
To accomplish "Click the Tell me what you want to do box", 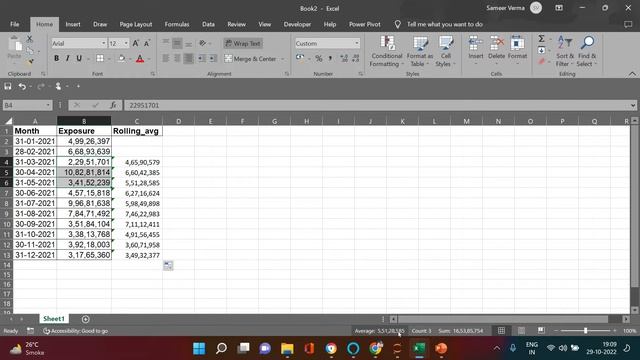I will coord(444,24).
